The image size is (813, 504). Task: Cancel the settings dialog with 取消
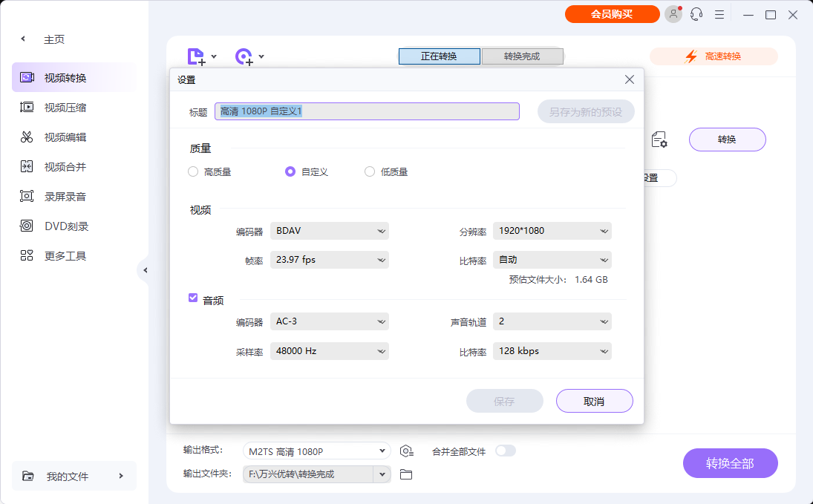point(594,400)
